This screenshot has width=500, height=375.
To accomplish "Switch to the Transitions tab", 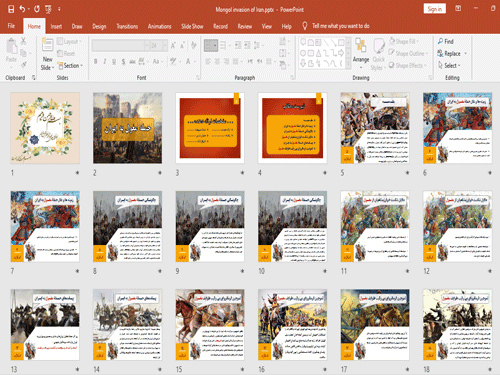I will pyautogui.click(x=127, y=26).
